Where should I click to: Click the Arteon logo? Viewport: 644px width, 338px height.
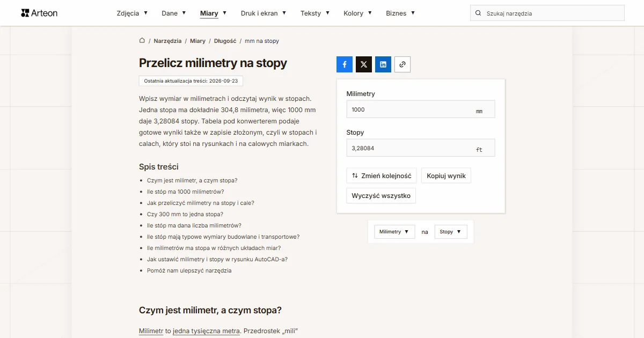(39, 13)
